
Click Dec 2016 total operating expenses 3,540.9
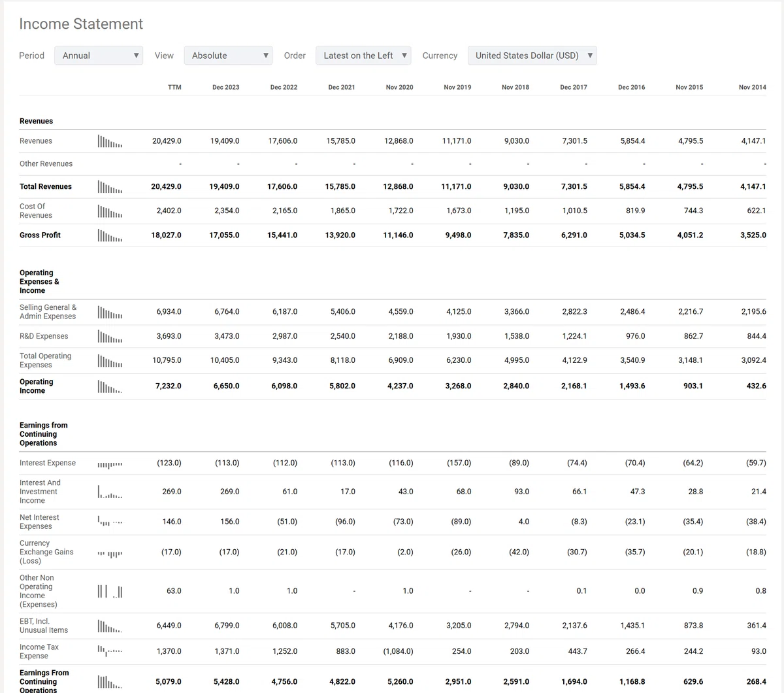pyautogui.click(x=632, y=361)
